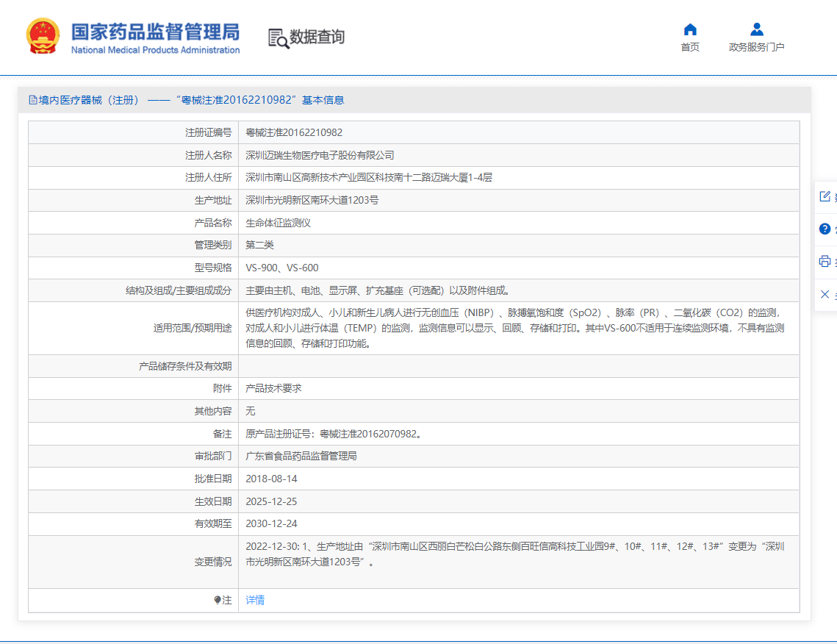Screen dimensions: 837x644
Task: Select the 适用范围 NIBP description text
Action: click(x=515, y=328)
